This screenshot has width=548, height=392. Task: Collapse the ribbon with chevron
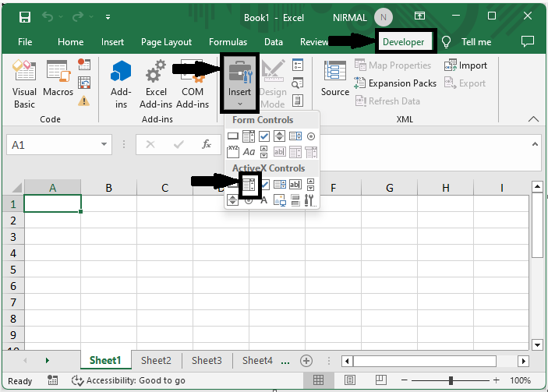click(533, 119)
